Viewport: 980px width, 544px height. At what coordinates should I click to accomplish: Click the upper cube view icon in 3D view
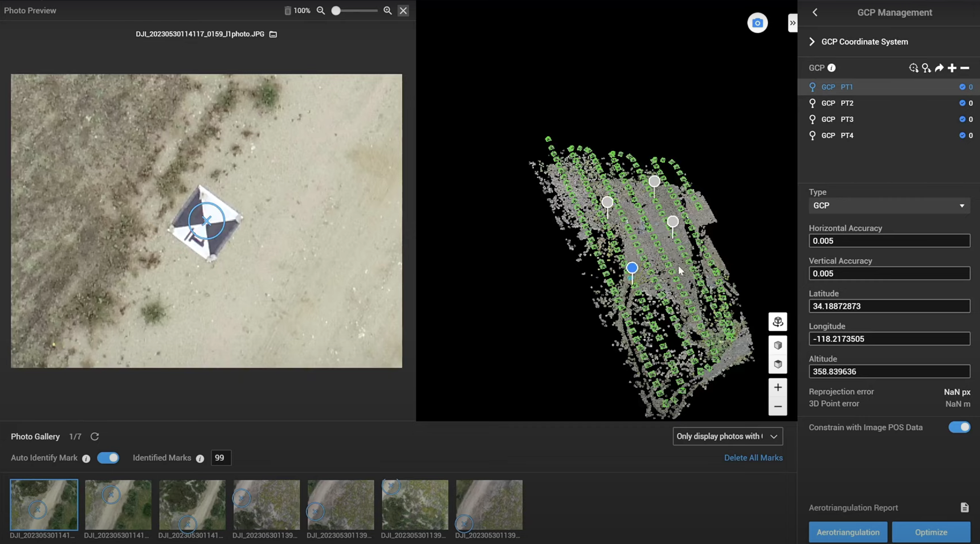click(778, 345)
